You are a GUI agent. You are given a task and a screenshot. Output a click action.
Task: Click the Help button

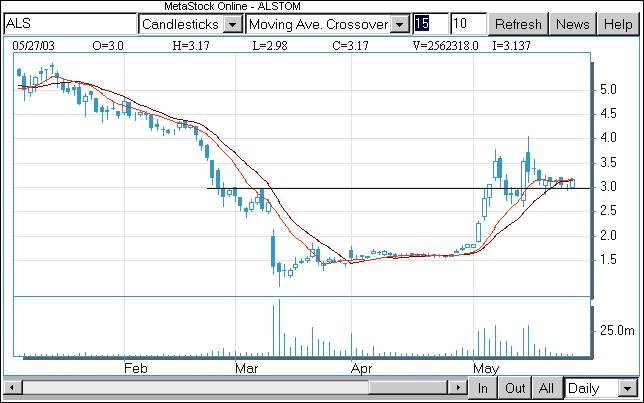pyautogui.click(x=618, y=24)
